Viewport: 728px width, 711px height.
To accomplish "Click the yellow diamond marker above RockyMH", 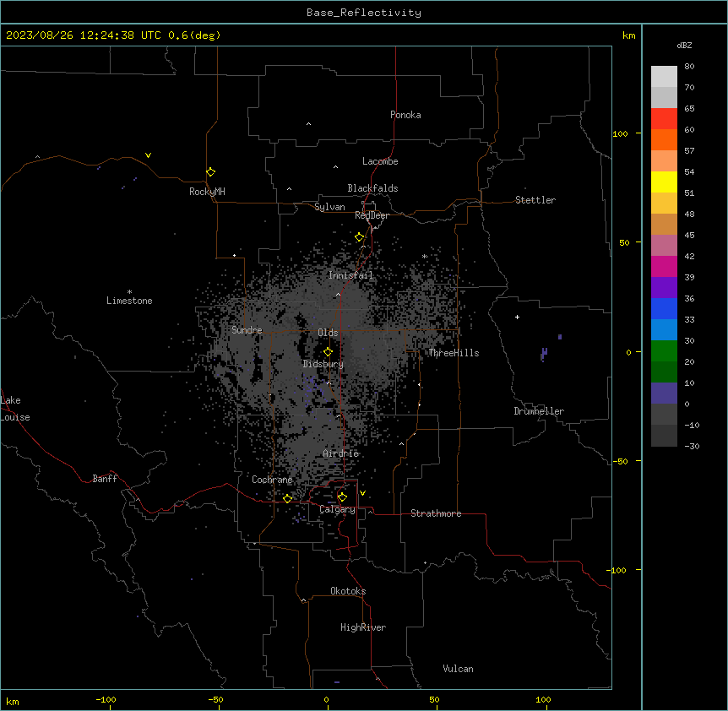I will coord(210,172).
